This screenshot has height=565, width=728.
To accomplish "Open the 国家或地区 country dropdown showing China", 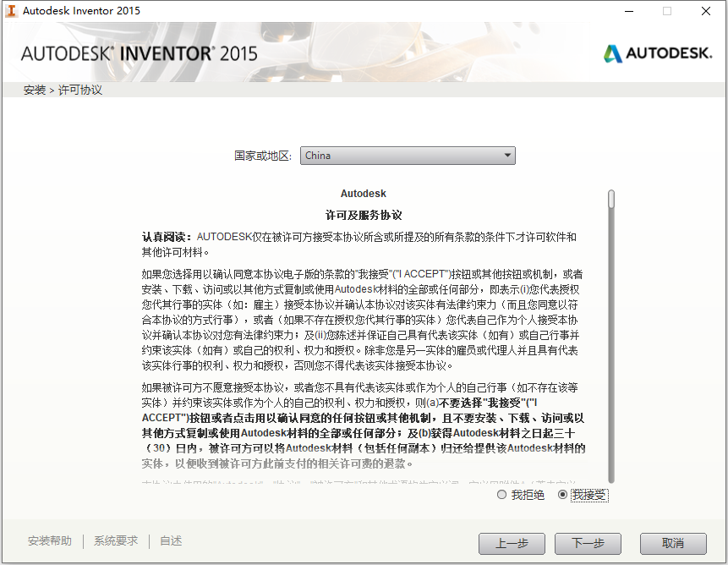I will [x=408, y=156].
